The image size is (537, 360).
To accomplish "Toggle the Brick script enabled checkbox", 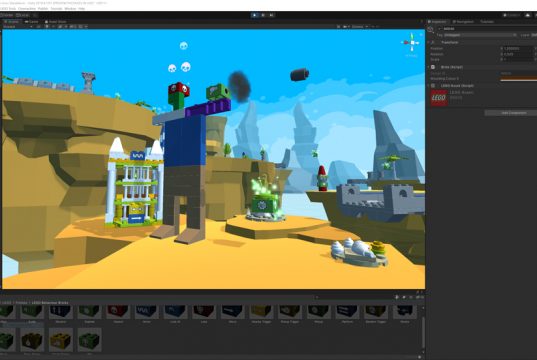I will (437, 67).
